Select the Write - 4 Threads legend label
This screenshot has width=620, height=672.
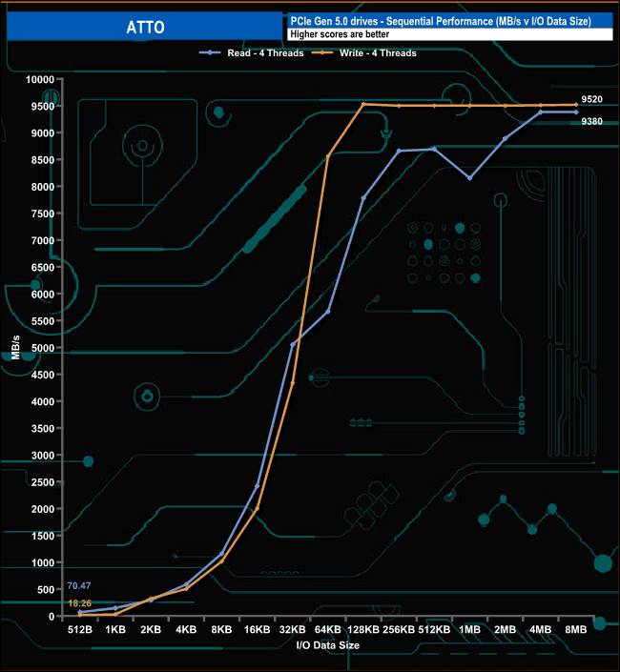(378, 53)
